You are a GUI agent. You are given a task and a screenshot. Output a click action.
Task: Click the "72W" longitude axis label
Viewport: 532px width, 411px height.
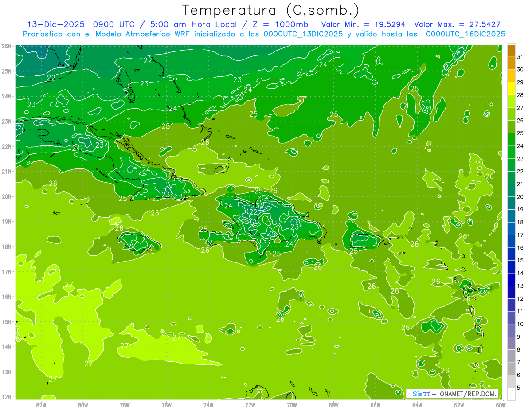coord(250,405)
